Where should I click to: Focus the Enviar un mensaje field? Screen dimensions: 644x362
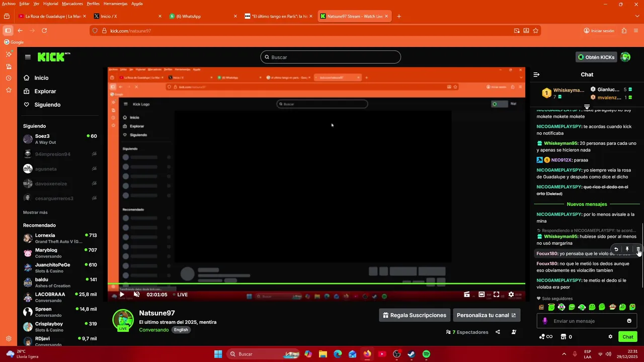(587, 321)
